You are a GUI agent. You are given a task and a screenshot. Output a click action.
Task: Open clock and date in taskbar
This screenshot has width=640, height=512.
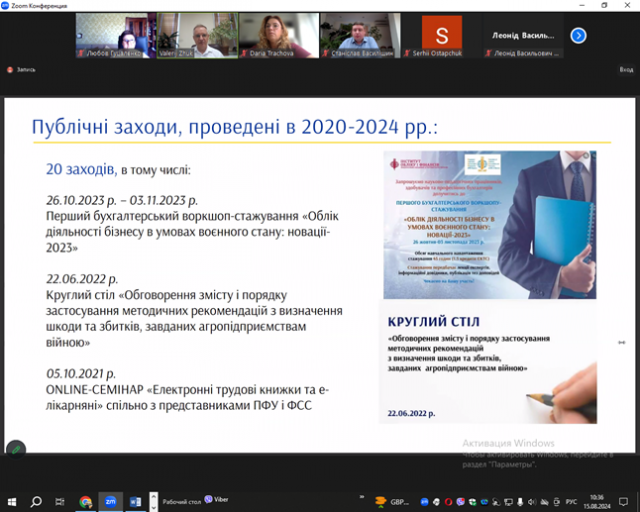(x=596, y=502)
